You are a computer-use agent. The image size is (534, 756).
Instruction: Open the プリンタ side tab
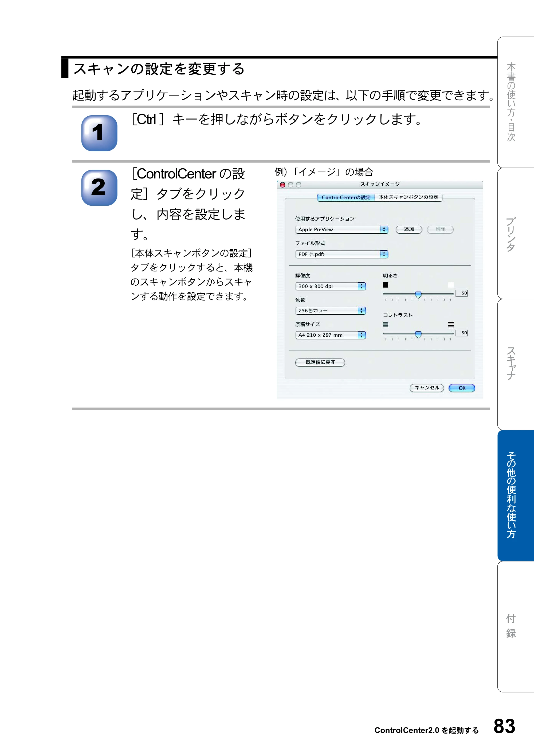516,233
